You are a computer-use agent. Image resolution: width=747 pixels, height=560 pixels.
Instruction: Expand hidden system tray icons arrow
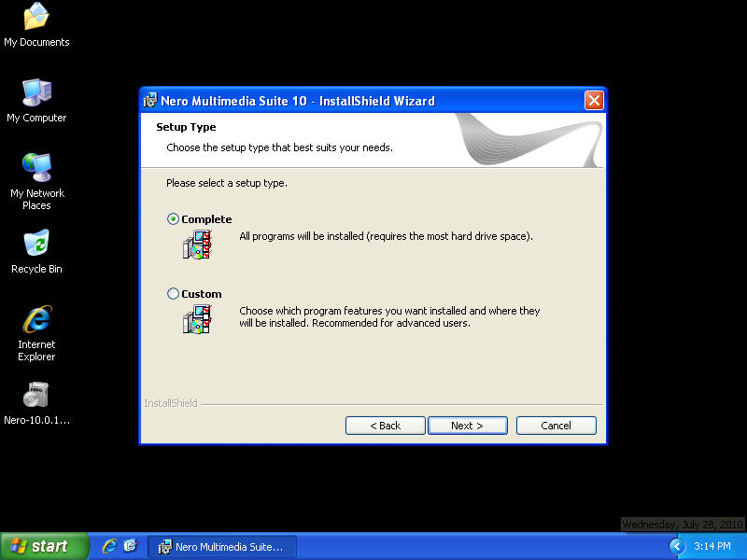pos(677,546)
